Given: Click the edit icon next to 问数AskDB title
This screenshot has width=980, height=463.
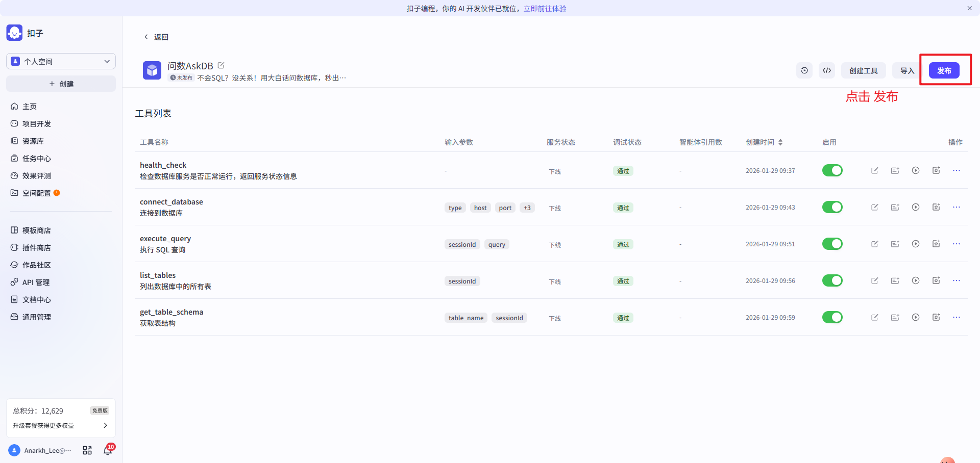Looking at the screenshot, I should (x=221, y=65).
